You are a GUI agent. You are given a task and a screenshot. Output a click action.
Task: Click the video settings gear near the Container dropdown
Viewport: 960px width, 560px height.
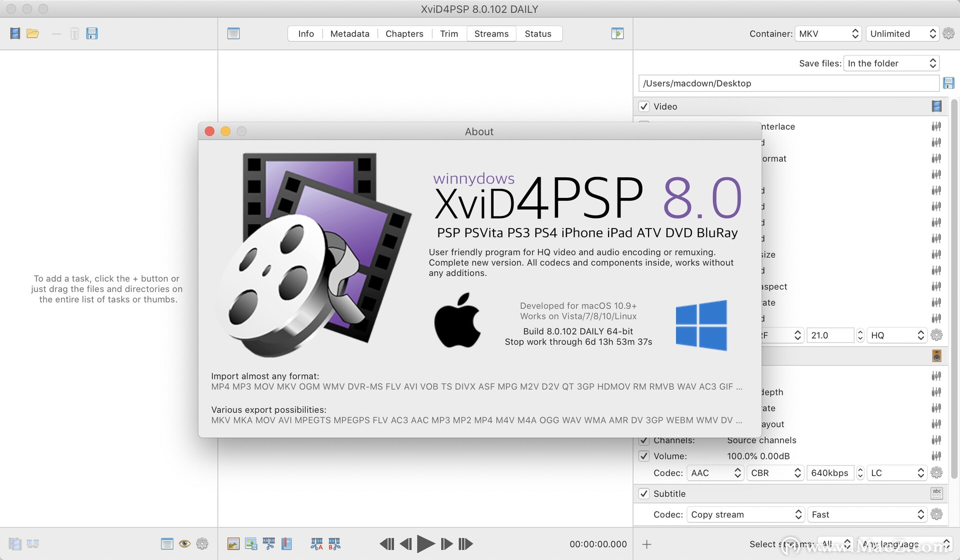(948, 33)
